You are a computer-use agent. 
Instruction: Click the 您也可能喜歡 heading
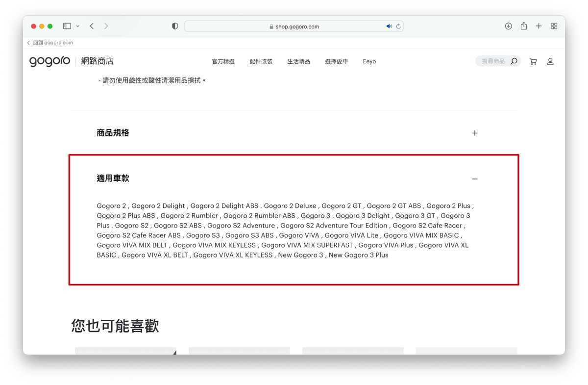tap(115, 326)
